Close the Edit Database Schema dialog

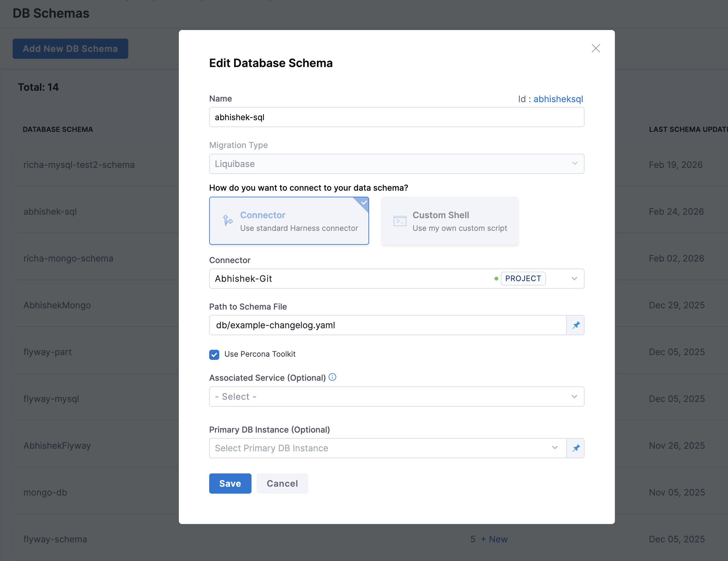coord(596,48)
